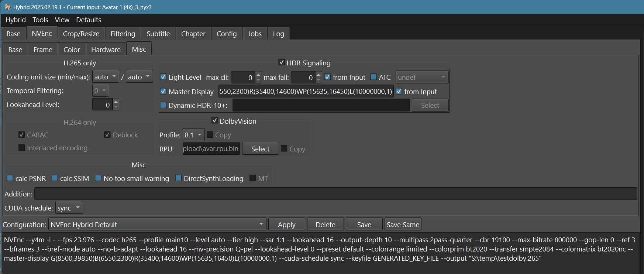Click the NVEnc command line text

pyautogui.click(x=320, y=249)
